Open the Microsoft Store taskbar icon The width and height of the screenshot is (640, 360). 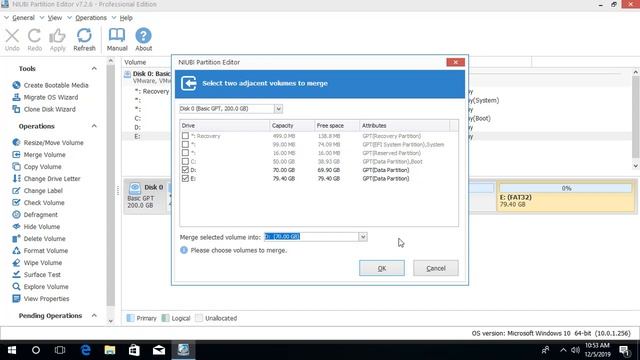coord(134,350)
